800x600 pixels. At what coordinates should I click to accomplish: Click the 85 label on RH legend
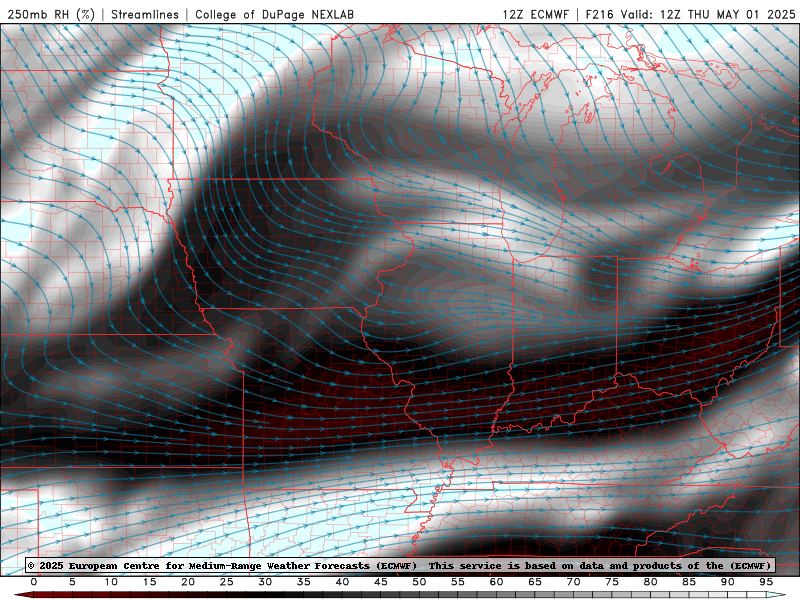pos(689,582)
